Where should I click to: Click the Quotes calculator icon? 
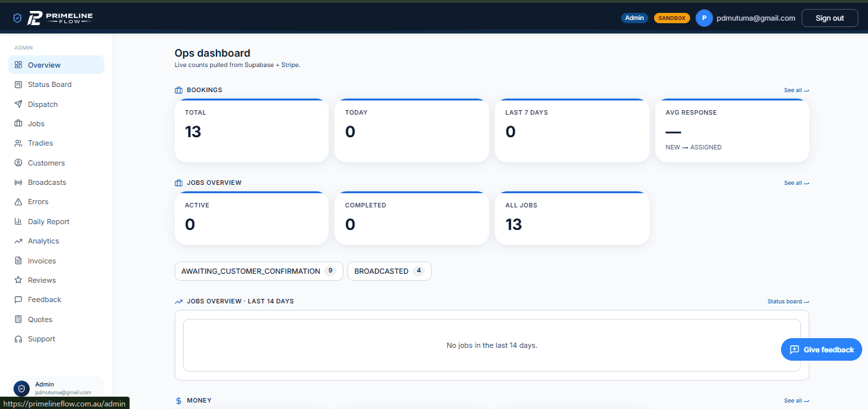(18, 319)
